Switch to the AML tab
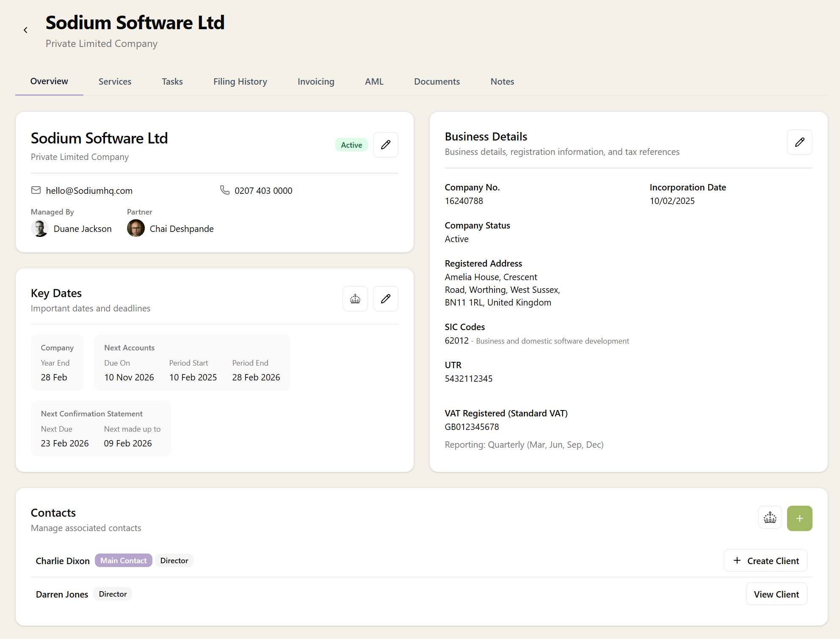The height and width of the screenshot is (639, 840). tap(374, 81)
